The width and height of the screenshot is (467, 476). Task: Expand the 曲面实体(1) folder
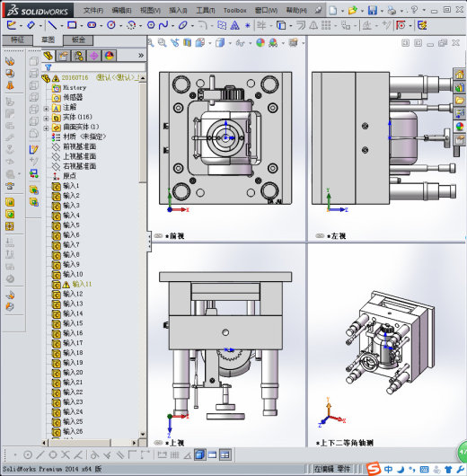coord(46,128)
